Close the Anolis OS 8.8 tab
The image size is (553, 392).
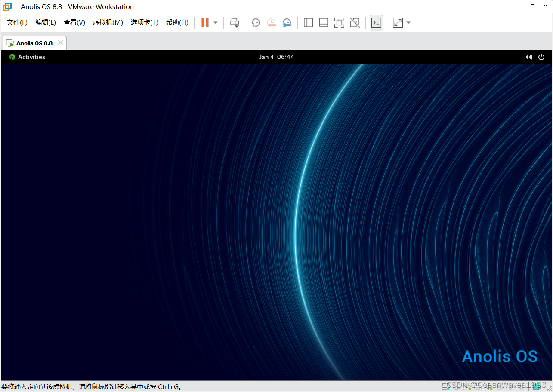[60, 43]
